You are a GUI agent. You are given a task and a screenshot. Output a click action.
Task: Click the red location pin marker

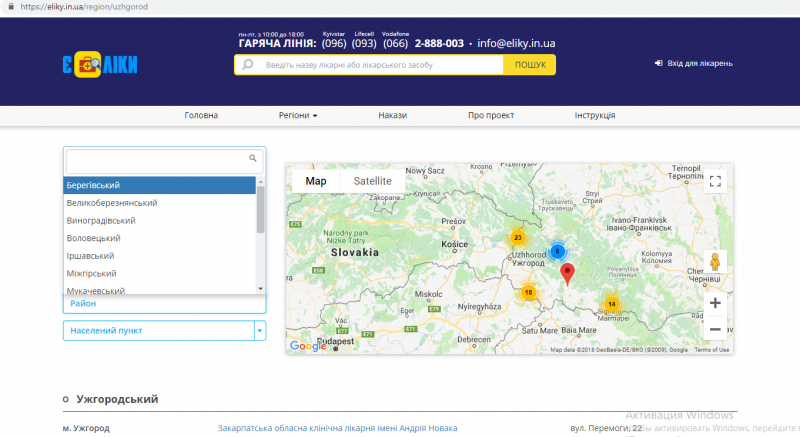pos(568,273)
